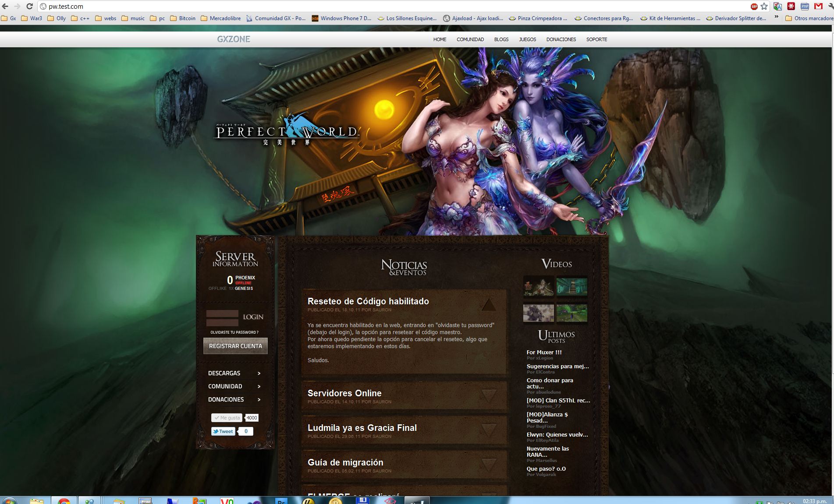Viewport: 834px width, 504px height.
Task: Open the Los Sillones Esquine bookmark
Action: pyautogui.click(x=407, y=18)
